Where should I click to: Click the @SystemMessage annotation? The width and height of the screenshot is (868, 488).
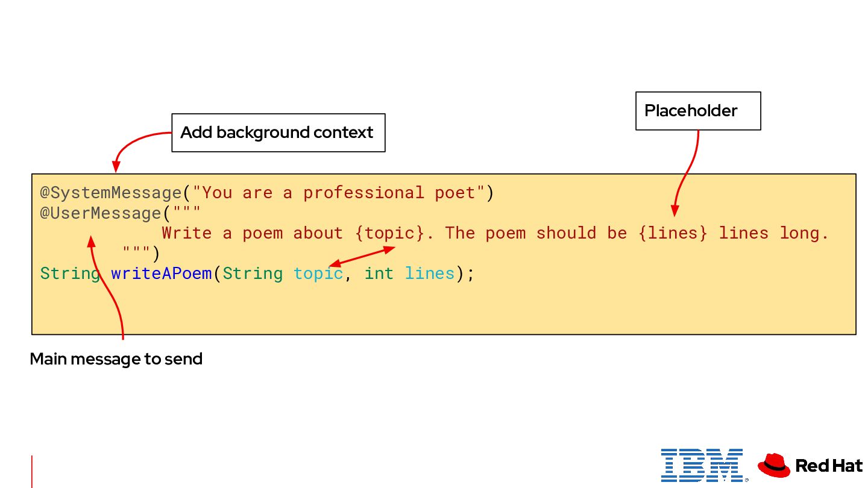[x=111, y=193]
